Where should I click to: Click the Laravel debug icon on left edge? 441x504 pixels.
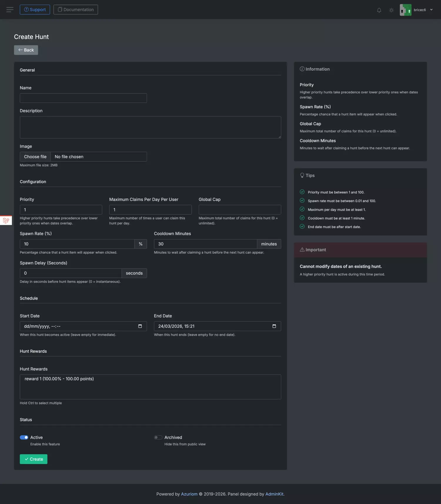(6, 220)
